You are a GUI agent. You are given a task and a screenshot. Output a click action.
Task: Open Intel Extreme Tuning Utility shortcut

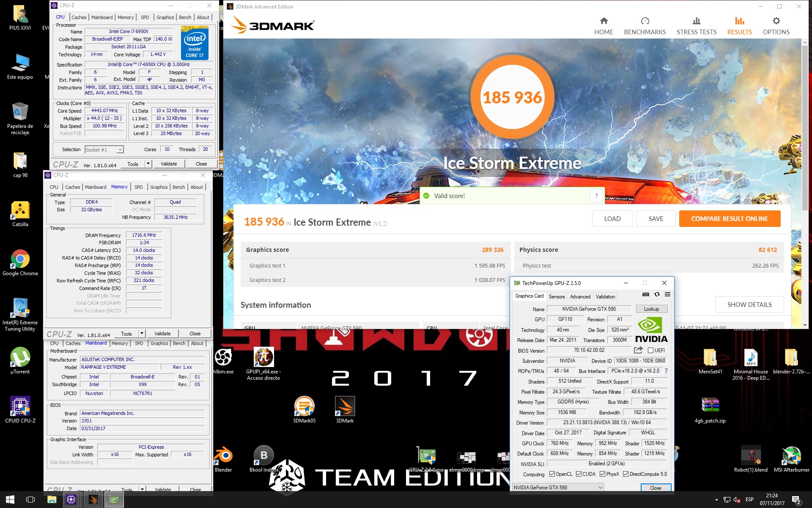[20, 314]
